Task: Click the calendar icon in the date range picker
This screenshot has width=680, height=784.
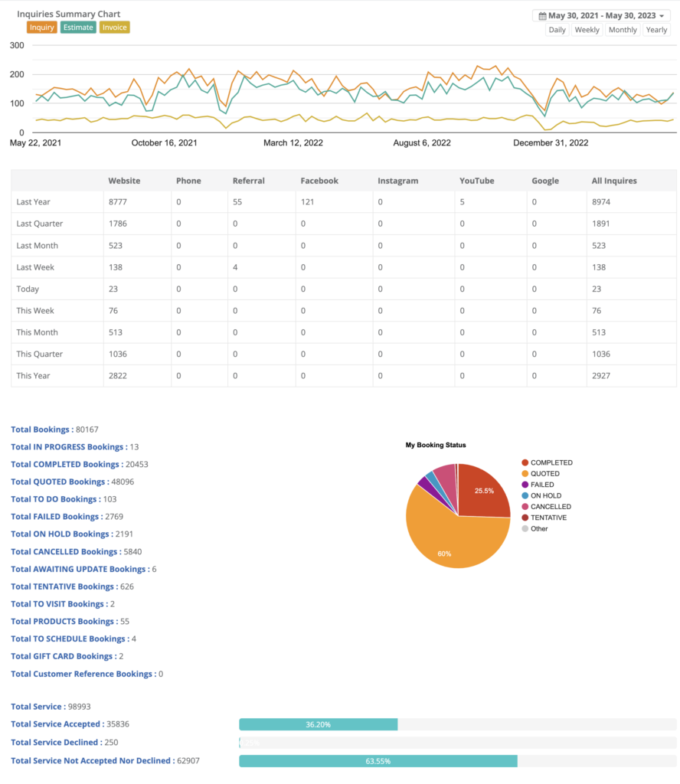Action: tap(542, 16)
